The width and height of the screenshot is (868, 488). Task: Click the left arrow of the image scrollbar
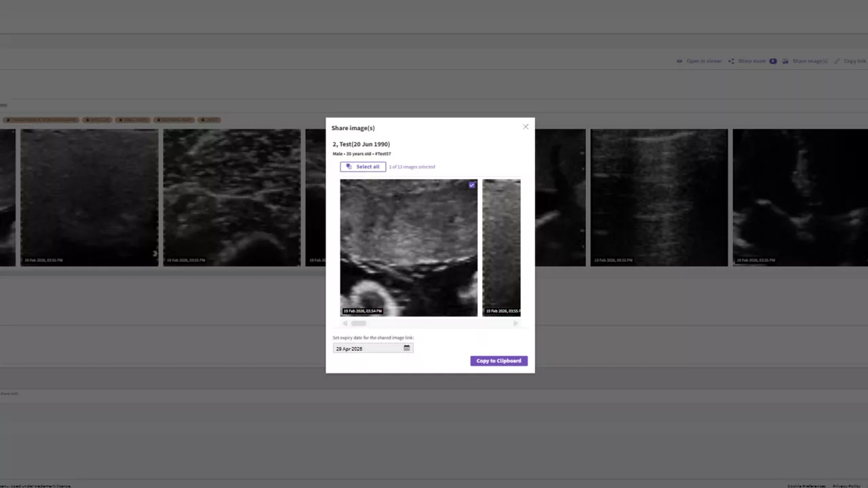coord(344,323)
